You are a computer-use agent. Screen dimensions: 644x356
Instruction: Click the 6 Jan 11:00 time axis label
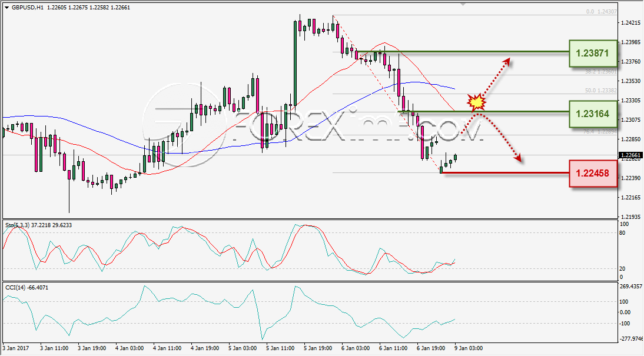393,348
